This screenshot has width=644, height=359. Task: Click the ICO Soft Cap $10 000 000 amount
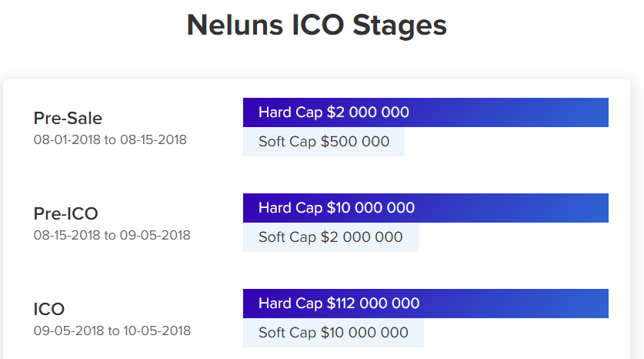pyautogui.click(x=365, y=333)
